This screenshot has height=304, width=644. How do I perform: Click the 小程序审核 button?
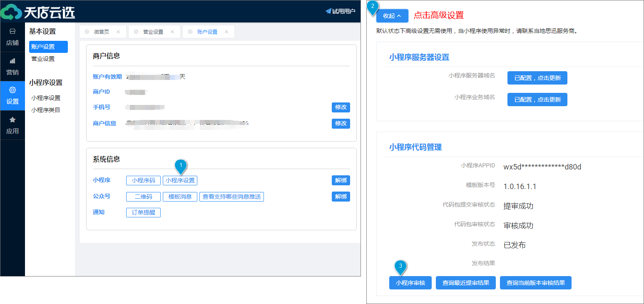pyautogui.click(x=410, y=283)
